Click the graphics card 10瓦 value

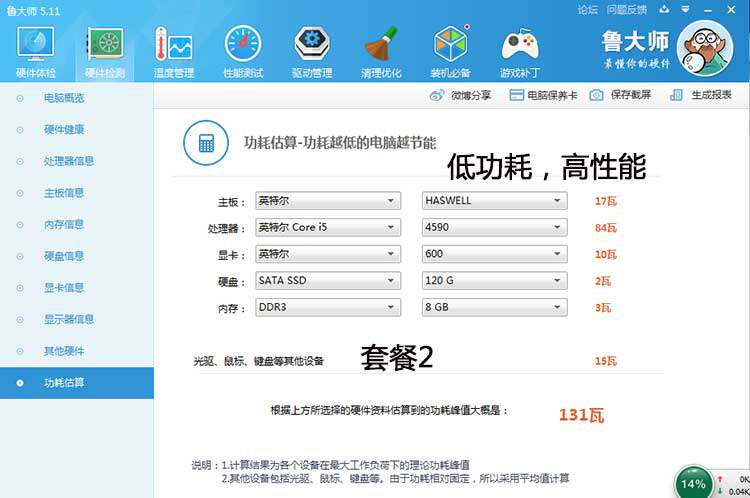click(x=606, y=255)
